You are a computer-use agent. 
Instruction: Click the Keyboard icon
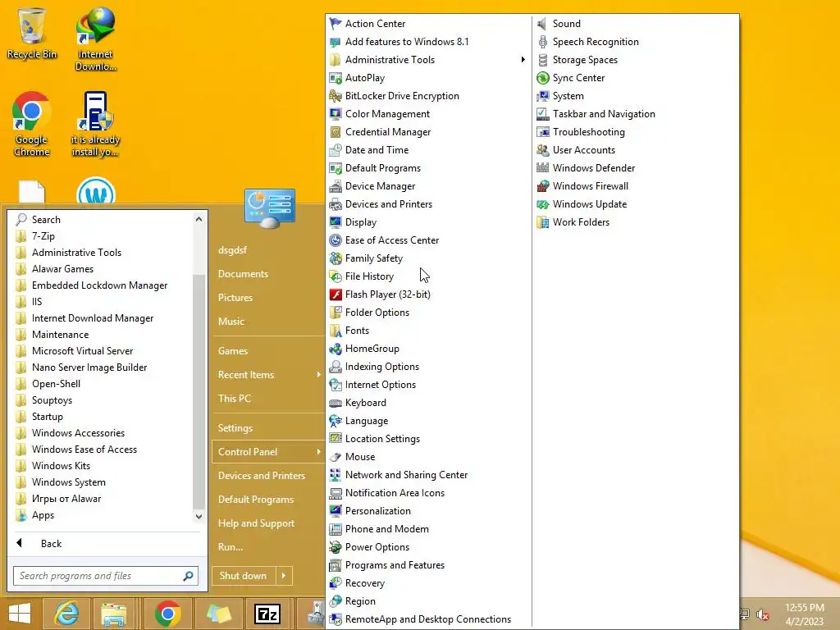click(336, 403)
